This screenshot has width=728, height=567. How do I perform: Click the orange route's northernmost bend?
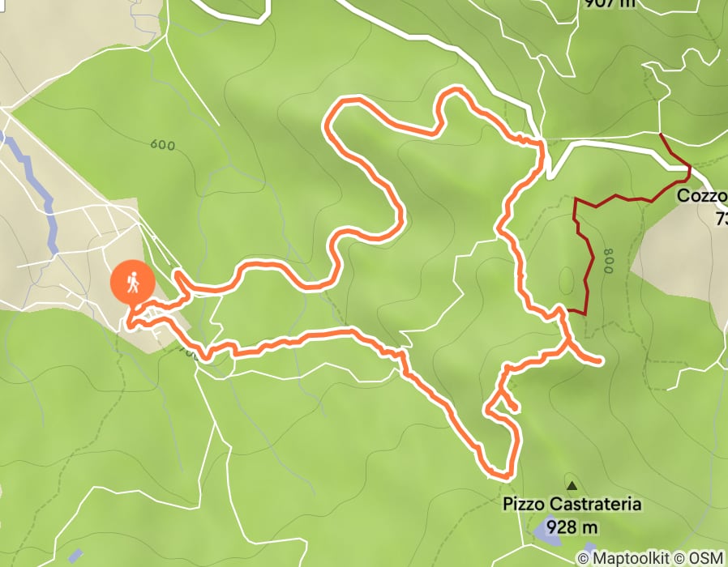point(455,89)
